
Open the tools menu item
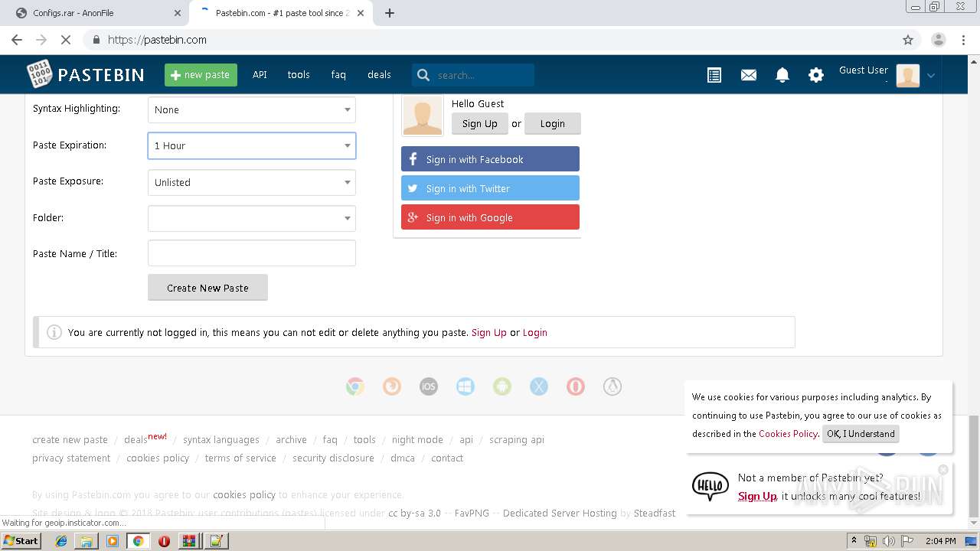coord(299,75)
